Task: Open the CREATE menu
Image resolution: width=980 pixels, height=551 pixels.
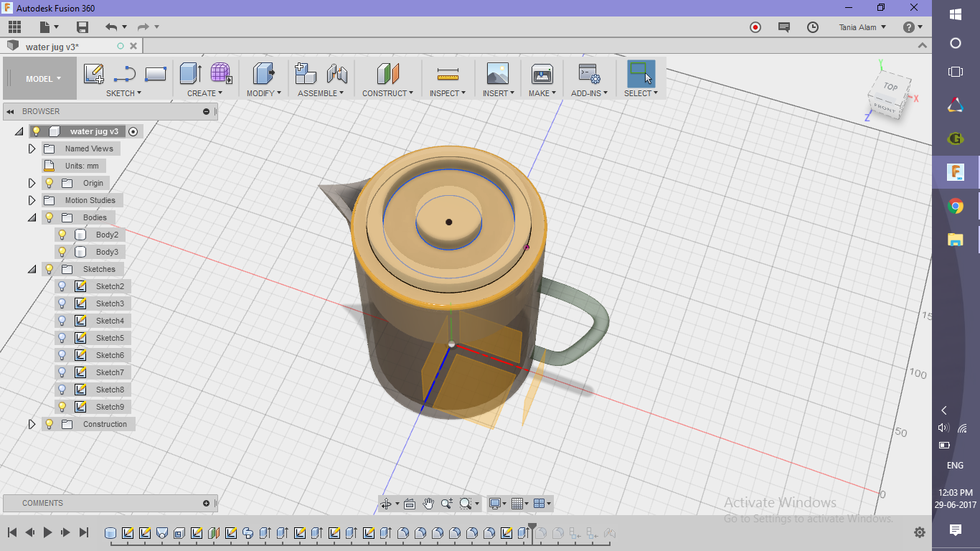Action: click(205, 93)
